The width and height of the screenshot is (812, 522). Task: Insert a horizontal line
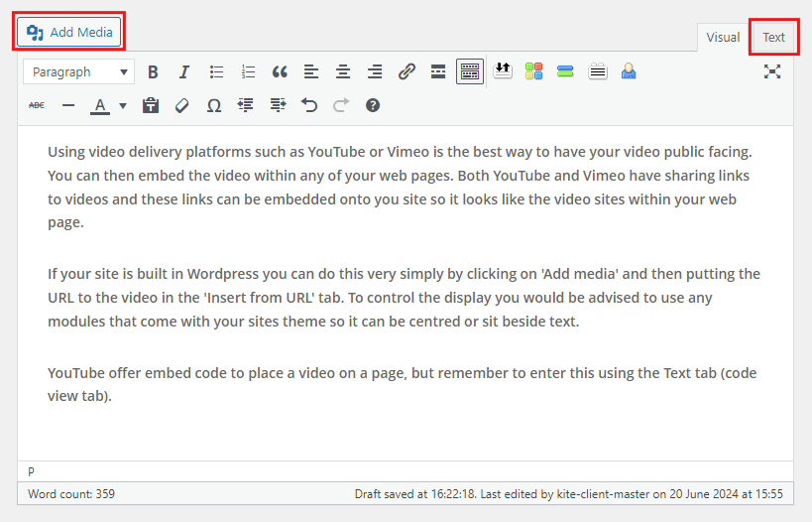coord(68,106)
